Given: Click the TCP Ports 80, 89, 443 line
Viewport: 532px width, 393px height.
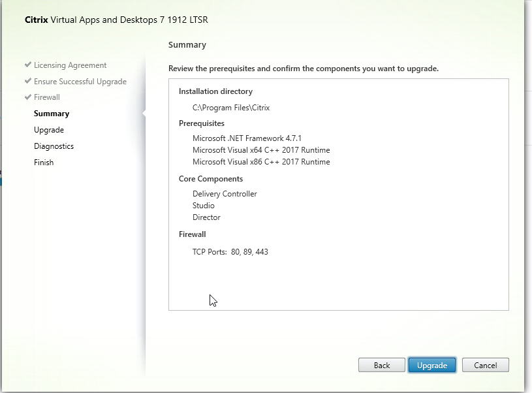Looking at the screenshot, I should [230, 252].
